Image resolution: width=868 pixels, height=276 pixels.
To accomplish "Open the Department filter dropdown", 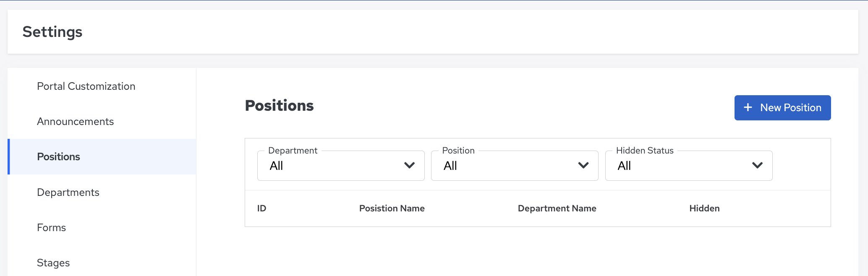I will 341,166.
